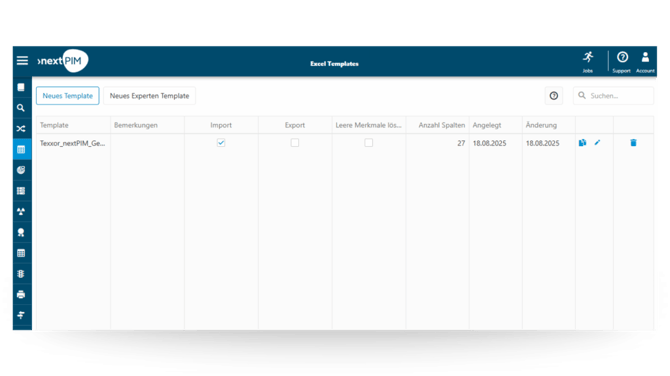Click Änderung date 18.08.2025
Screen dimensions: 670x376
click(542, 143)
